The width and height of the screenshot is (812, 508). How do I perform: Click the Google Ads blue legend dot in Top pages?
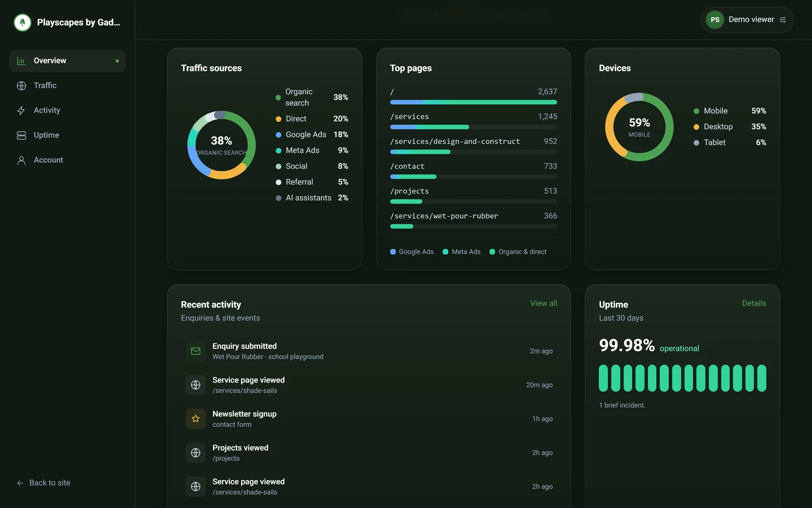393,252
